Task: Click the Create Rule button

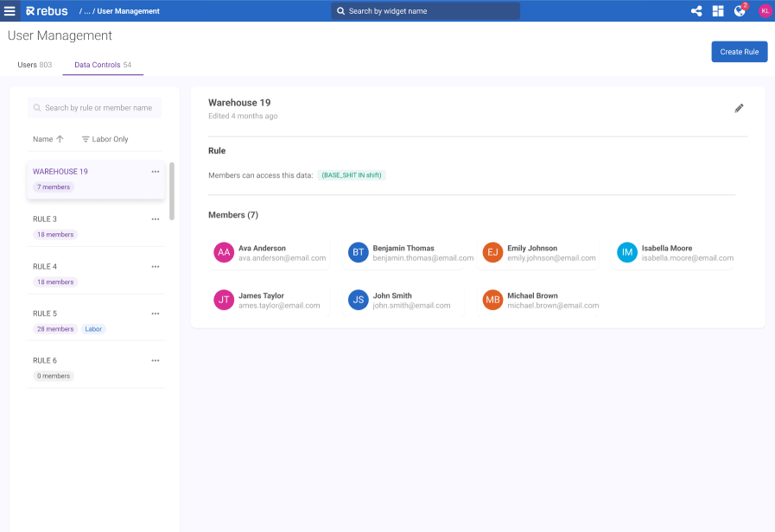Action: tap(739, 52)
